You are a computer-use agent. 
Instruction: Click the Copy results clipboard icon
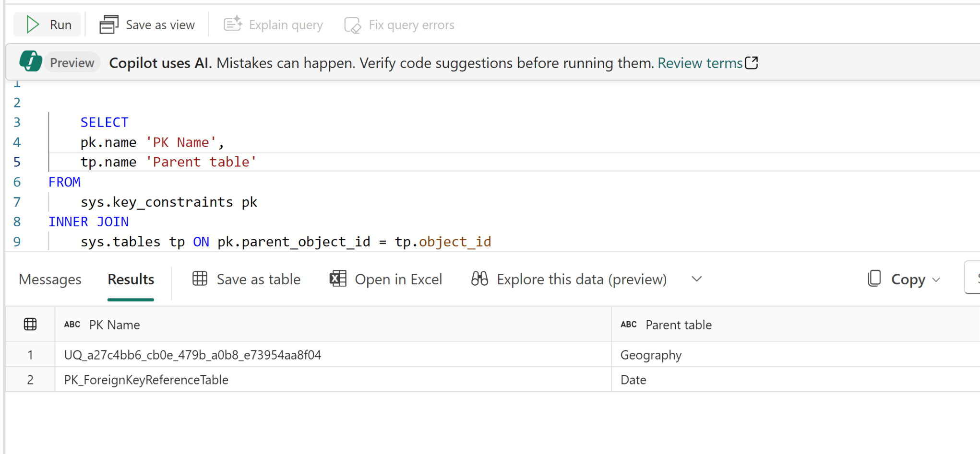pyautogui.click(x=874, y=279)
